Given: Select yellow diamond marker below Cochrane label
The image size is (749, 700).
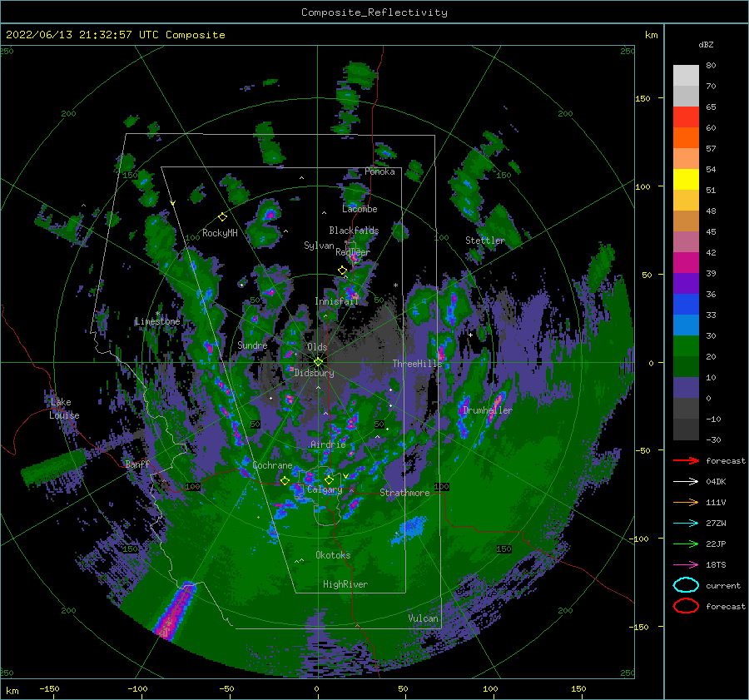Looking at the screenshot, I should coord(285,480).
